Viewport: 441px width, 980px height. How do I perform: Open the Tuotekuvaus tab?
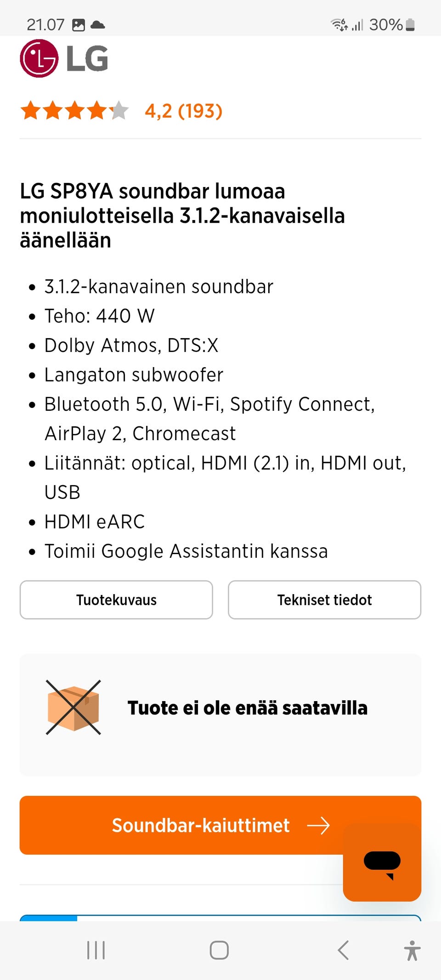coord(116,600)
